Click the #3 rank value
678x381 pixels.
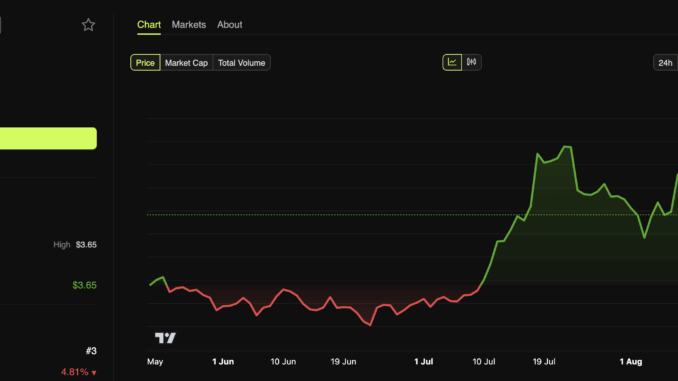click(91, 351)
